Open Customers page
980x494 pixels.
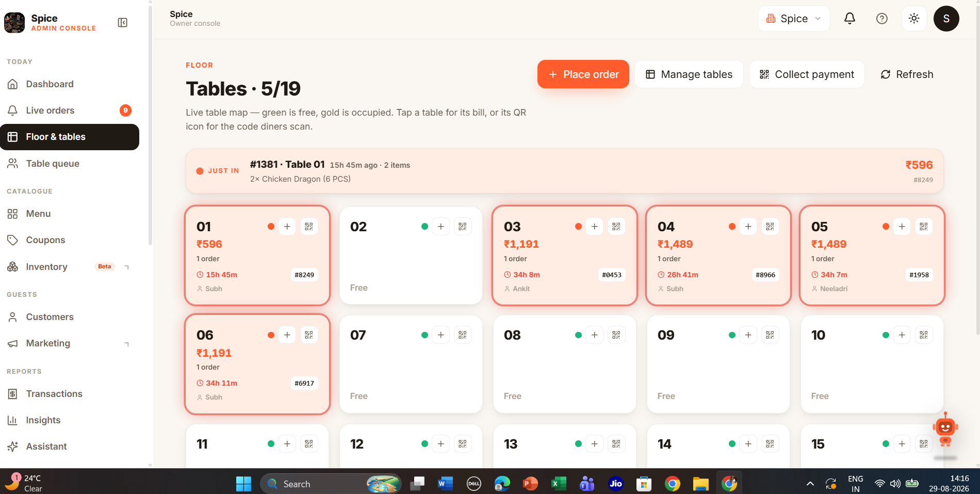coord(70,317)
